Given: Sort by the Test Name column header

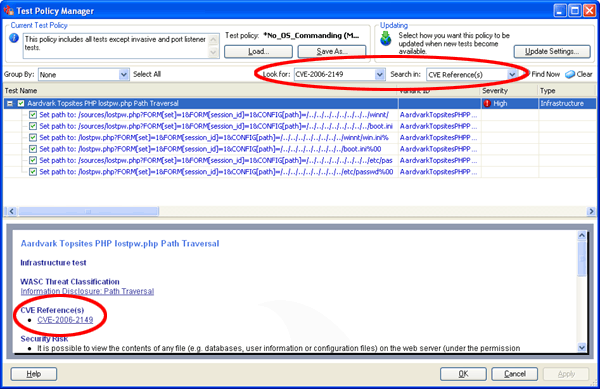Looking at the screenshot, I should [x=200, y=91].
